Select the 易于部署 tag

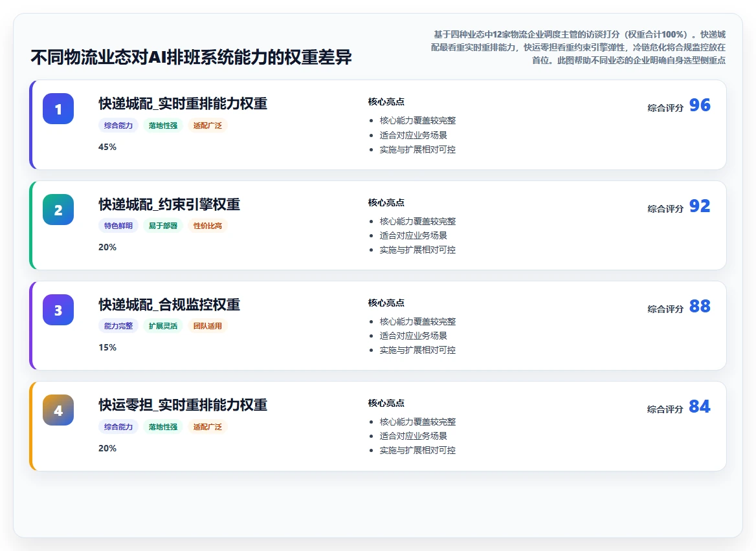pyautogui.click(x=163, y=226)
